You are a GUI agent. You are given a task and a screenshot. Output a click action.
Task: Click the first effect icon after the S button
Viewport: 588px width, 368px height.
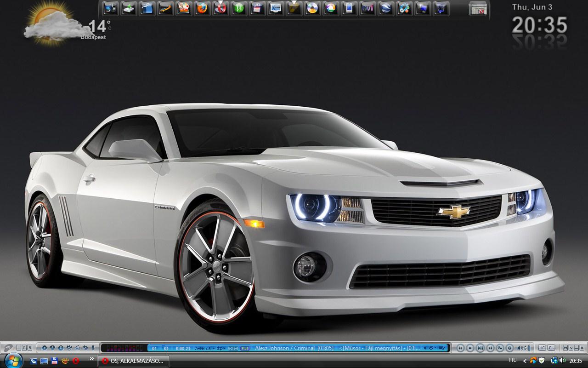(x=44, y=348)
